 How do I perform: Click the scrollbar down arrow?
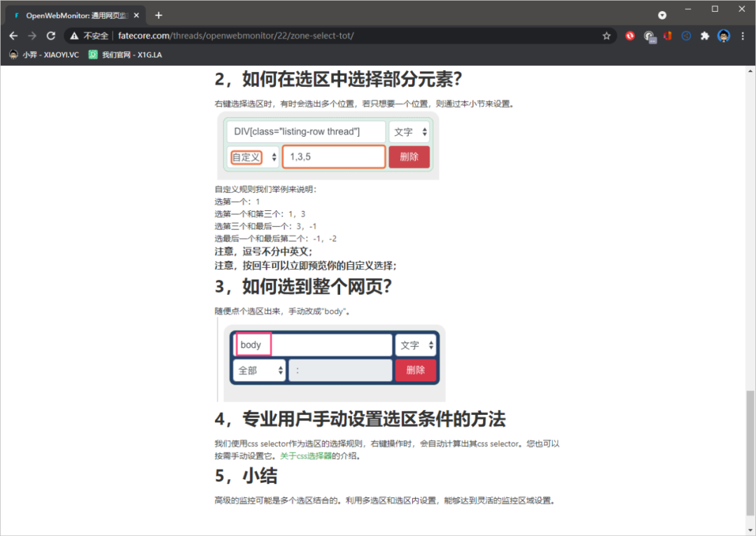(750, 530)
